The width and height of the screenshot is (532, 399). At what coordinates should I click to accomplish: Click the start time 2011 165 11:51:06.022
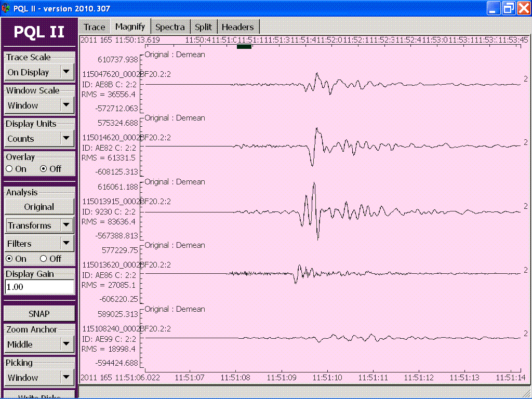(120, 378)
